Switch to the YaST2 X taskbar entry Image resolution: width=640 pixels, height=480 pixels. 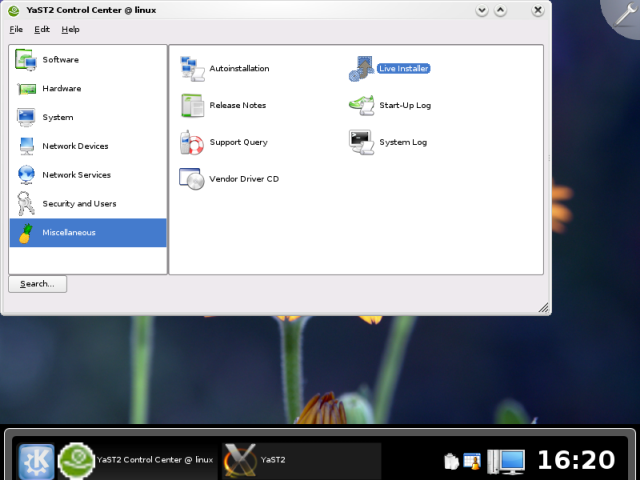point(302,460)
